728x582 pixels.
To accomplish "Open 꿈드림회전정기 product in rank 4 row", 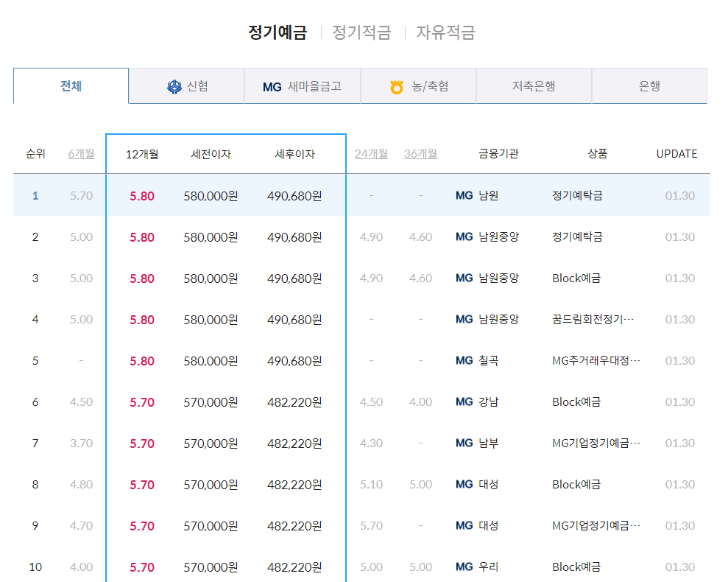I will 593,319.
